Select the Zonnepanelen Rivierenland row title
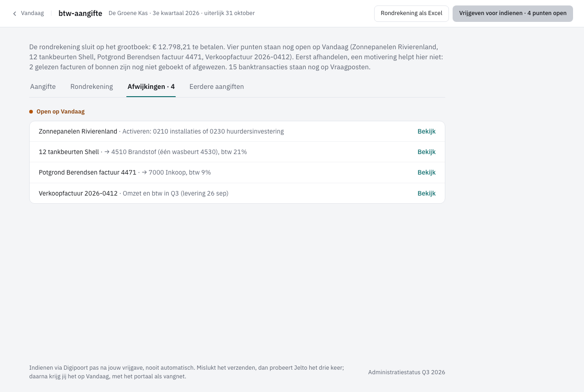 pos(78,131)
